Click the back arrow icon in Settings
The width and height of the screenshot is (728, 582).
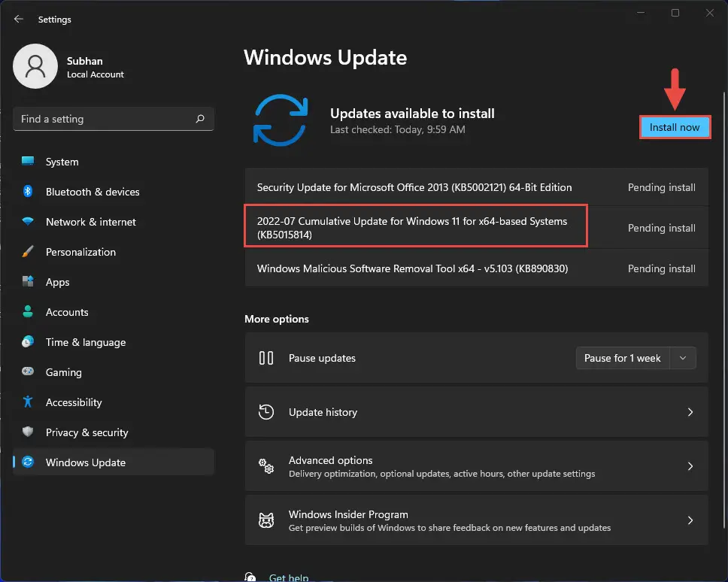(x=19, y=19)
